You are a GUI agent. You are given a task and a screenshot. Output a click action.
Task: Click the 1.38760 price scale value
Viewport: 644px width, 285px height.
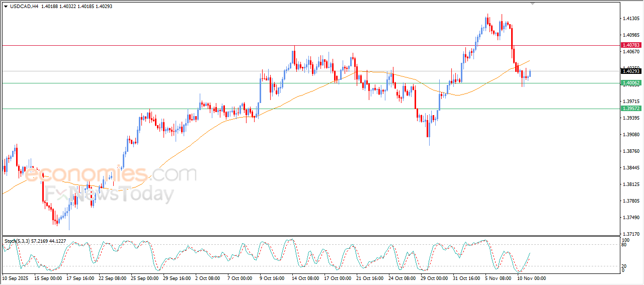(x=631, y=151)
